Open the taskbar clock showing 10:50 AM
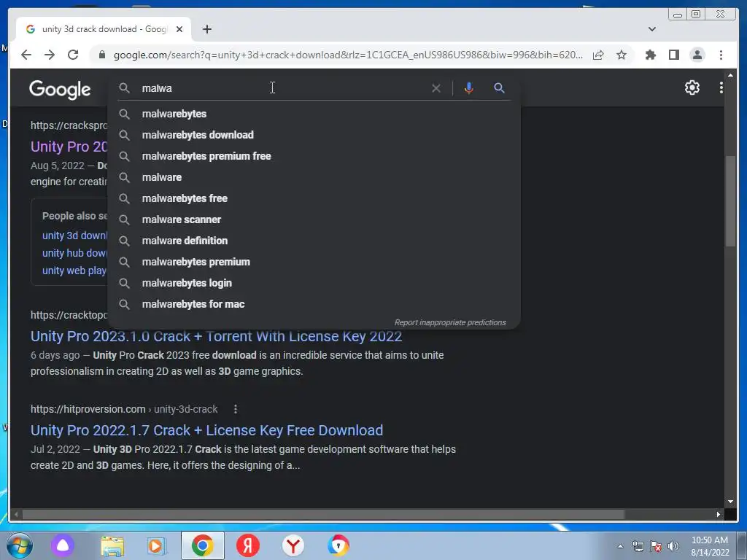 pos(709,546)
